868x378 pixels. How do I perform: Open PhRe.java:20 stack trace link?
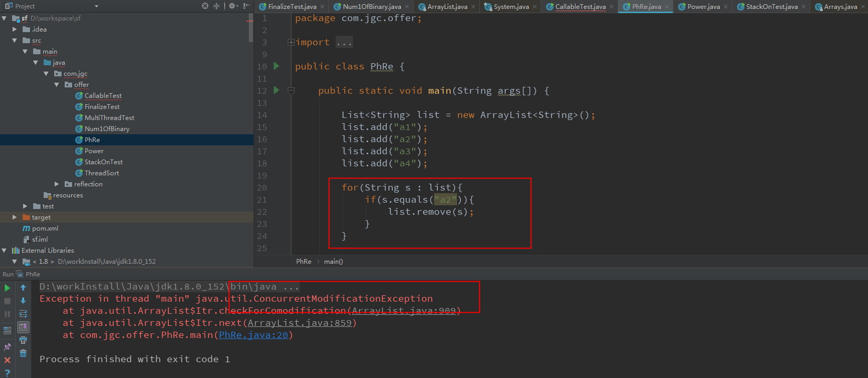pyautogui.click(x=254, y=335)
